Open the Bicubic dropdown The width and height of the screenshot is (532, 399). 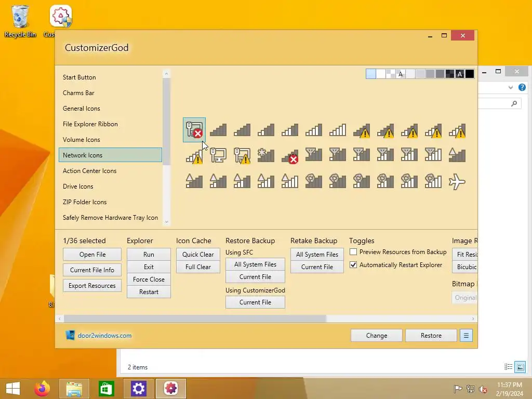point(465,267)
